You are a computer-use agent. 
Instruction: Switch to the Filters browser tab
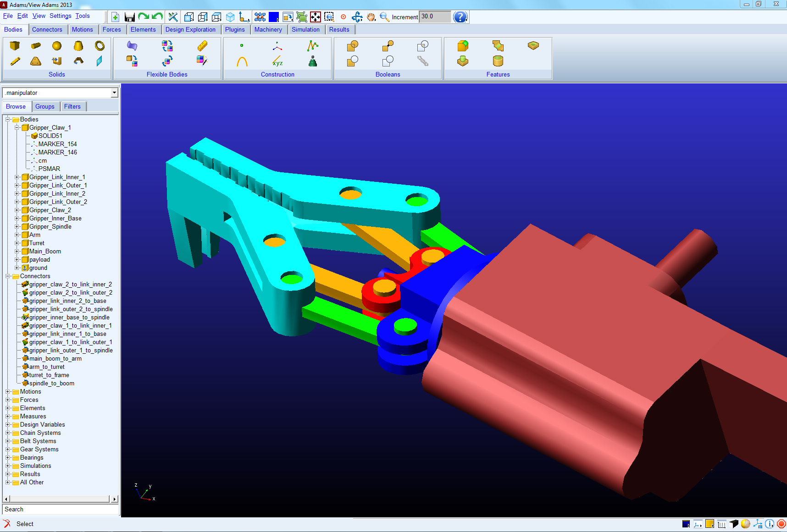pyautogui.click(x=72, y=106)
